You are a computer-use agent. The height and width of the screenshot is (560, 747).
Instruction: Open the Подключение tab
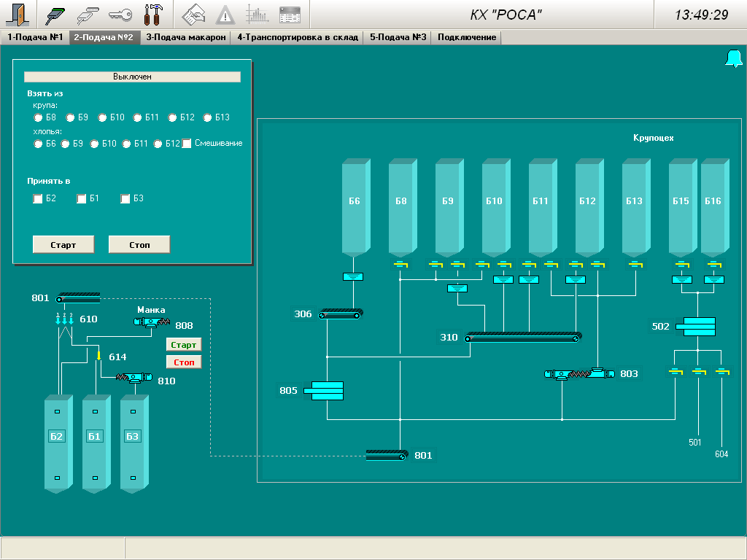click(466, 37)
